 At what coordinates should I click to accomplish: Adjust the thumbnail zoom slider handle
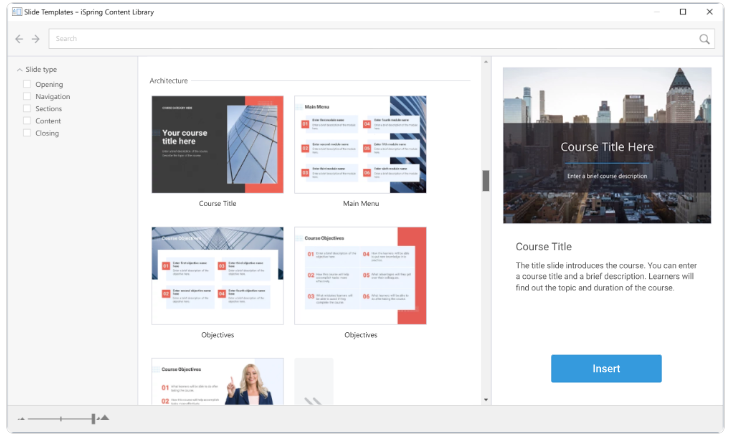(x=93, y=419)
